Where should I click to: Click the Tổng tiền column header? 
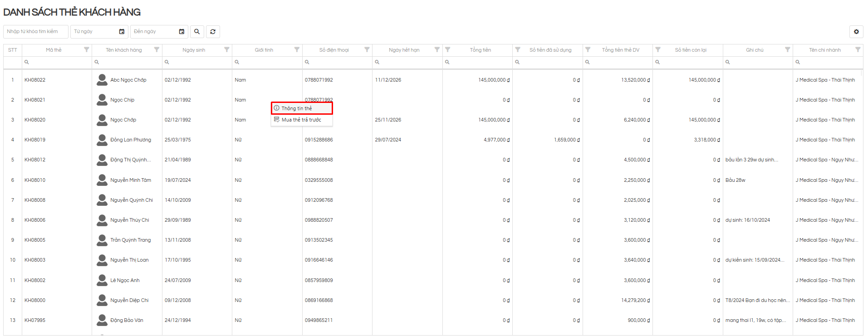(x=480, y=50)
